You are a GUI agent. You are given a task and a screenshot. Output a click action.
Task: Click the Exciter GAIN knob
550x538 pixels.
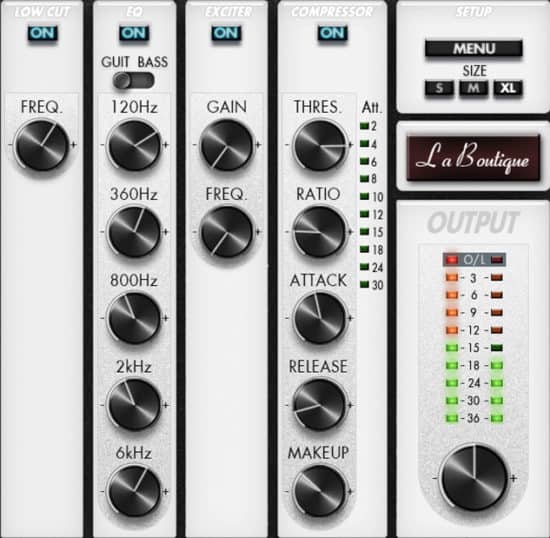(227, 146)
